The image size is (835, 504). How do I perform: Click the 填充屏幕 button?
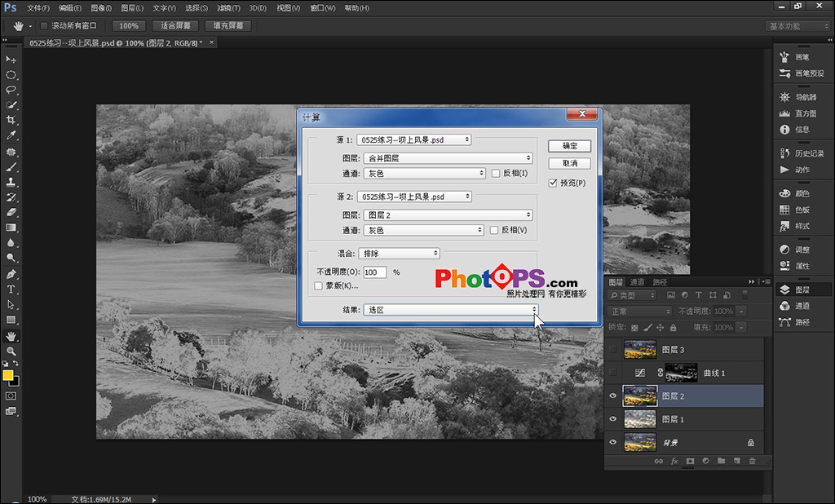228,25
